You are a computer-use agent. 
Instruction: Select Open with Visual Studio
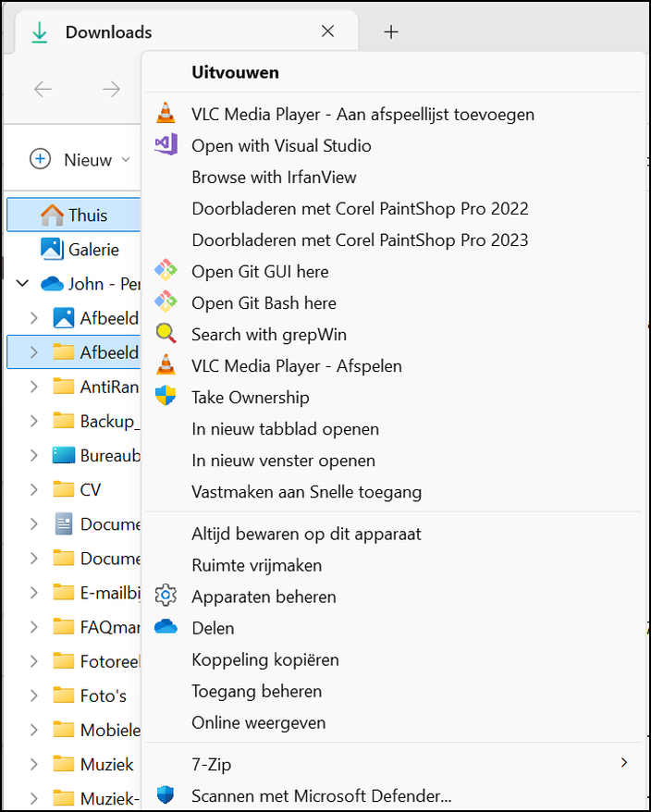click(x=394, y=145)
